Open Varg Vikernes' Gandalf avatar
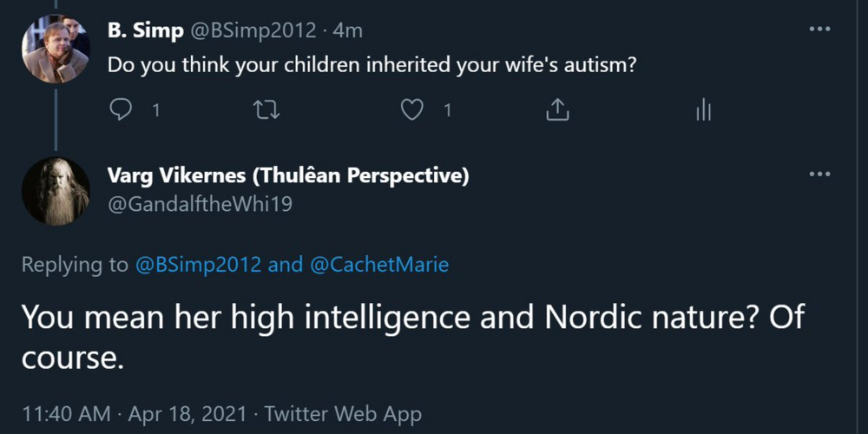The width and height of the screenshot is (868, 434). 56,192
